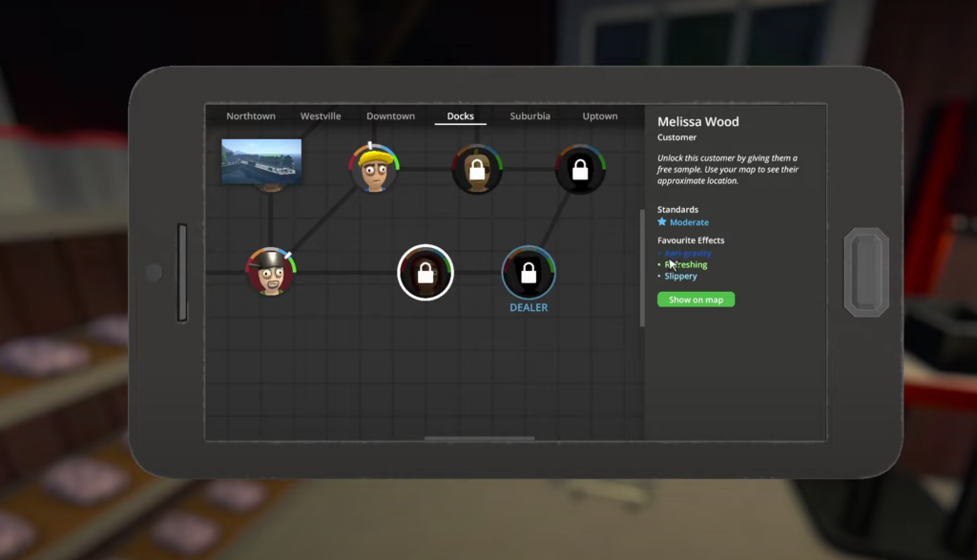Image resolution: width=977 pixels, height=560 pixels.
Task: Click the DEALER label text
Action: pyautogui.click(x=529, y=308)
